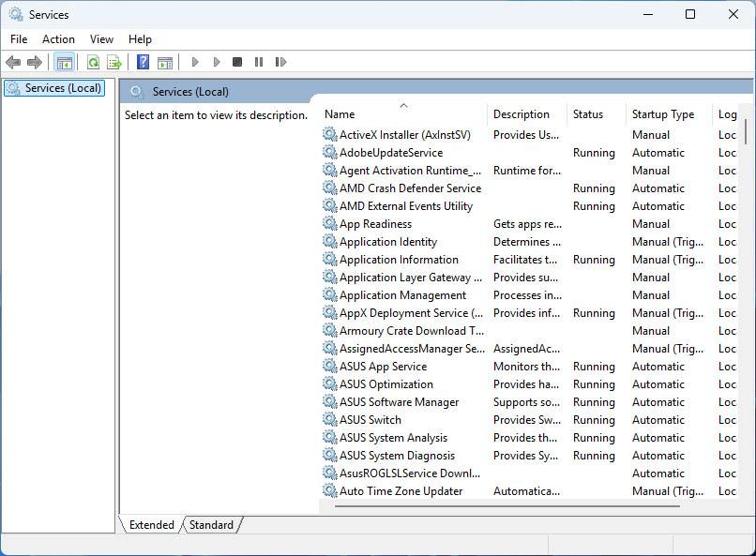The image size is (756, 556).
Task: Select the Application Information service
Action: [529, 259]
